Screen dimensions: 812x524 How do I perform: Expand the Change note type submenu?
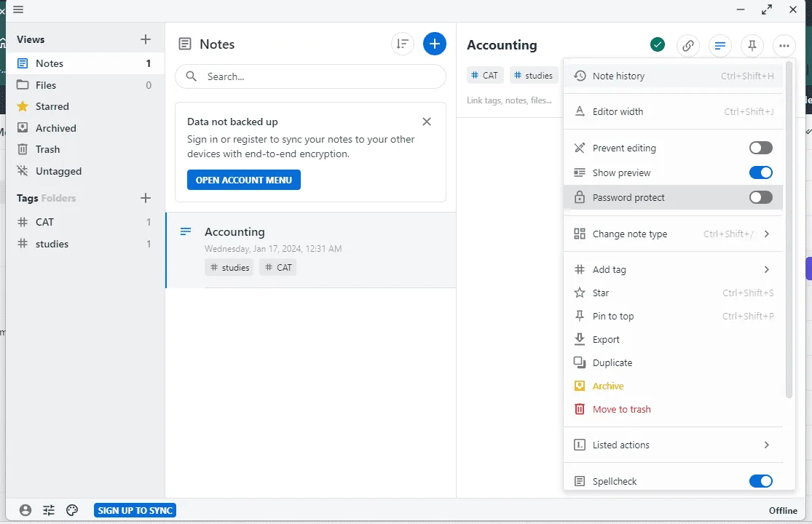click(673, 234)
